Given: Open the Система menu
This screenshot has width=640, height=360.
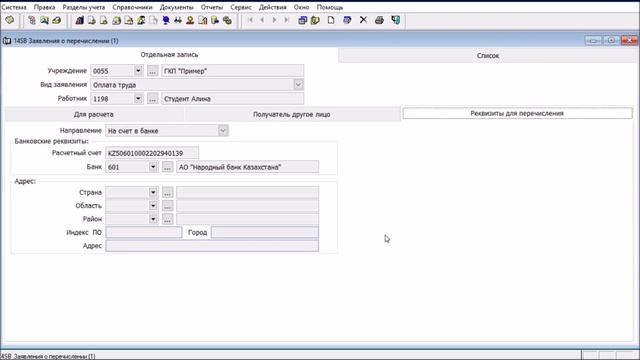Looking at the screenshot, I should (x=14, y=7).
